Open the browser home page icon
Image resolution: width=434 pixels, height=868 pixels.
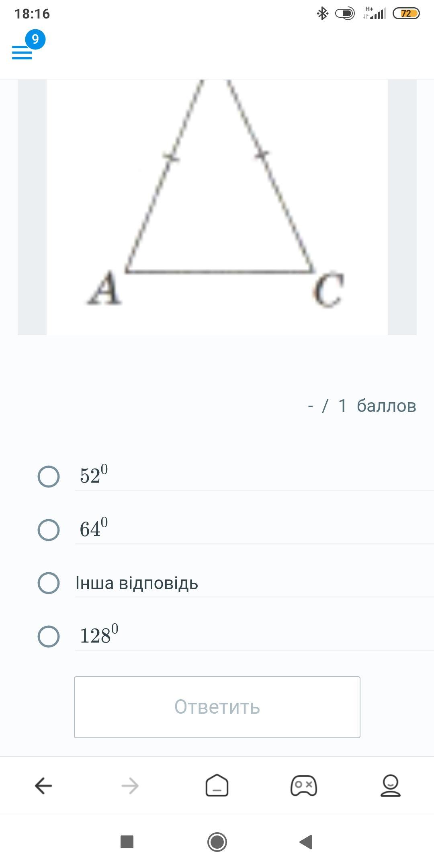pyautogui.click(x=217, y=786)
